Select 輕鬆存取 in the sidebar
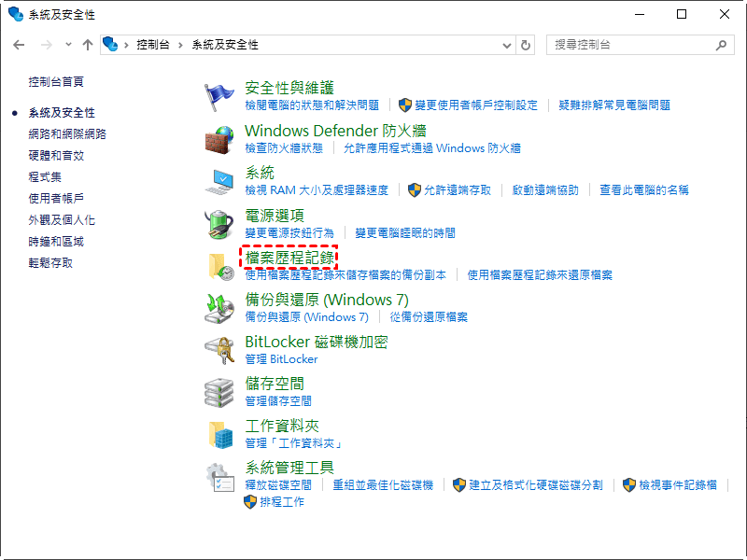Viewport: 747px width, 560px height. point(50,263)
